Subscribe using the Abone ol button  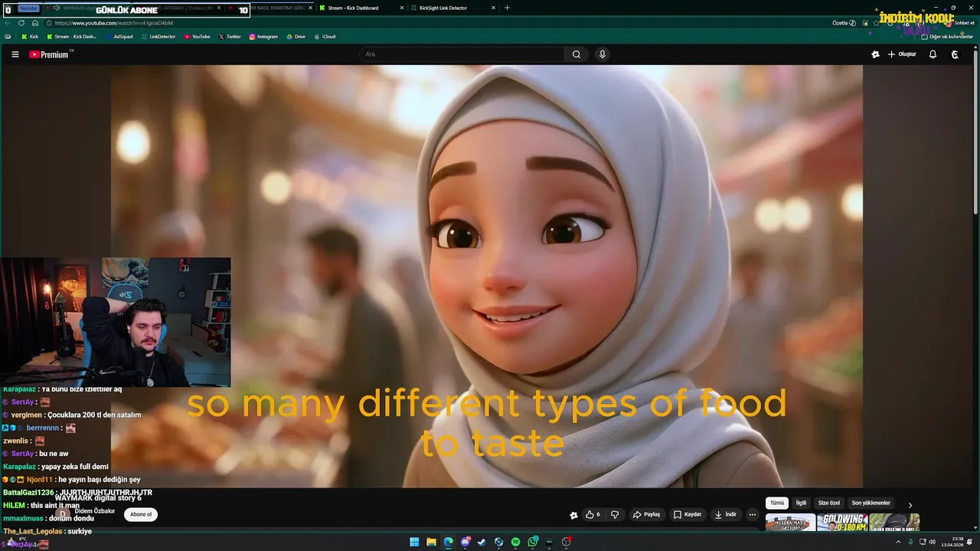coord(141,514)
